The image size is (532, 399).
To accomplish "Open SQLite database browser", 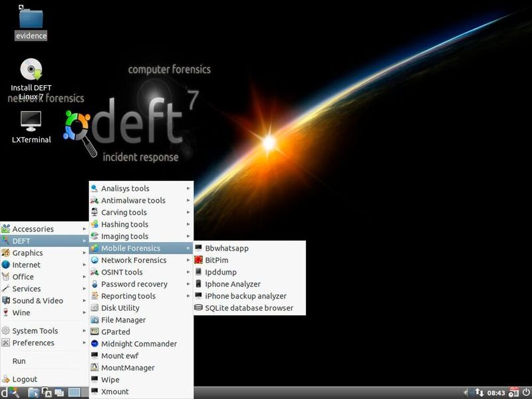I will coord(249,308).
